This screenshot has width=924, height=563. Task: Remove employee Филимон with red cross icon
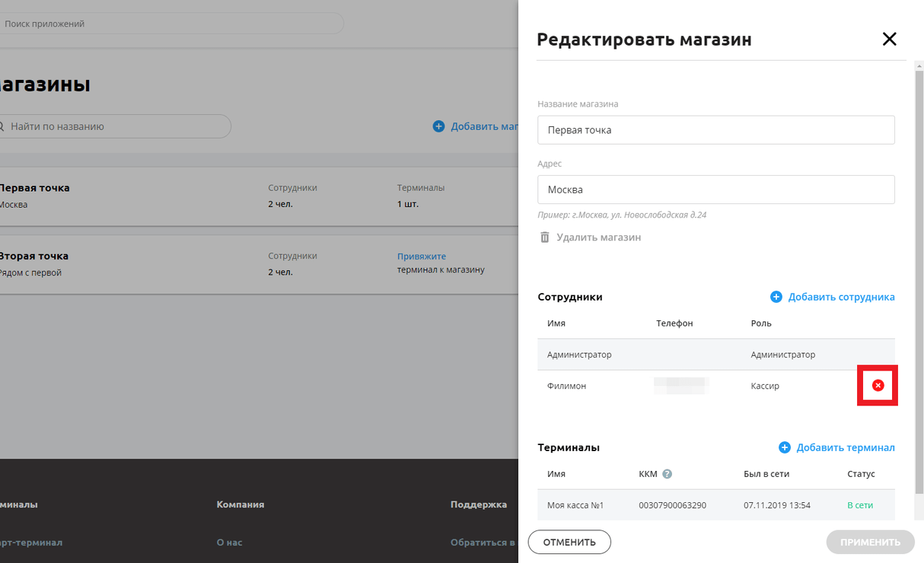[x=878, y=386]
